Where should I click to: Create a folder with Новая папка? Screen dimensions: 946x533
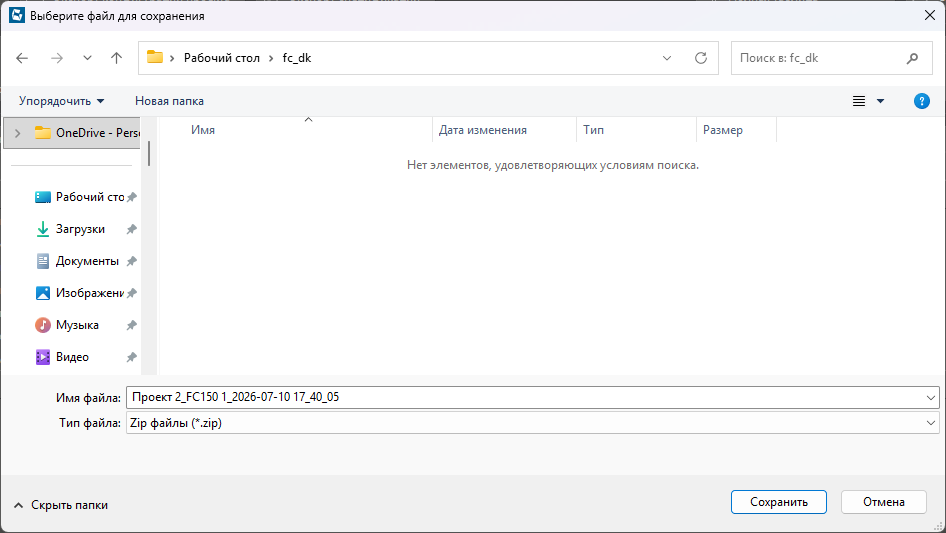[x=170, y=101]
